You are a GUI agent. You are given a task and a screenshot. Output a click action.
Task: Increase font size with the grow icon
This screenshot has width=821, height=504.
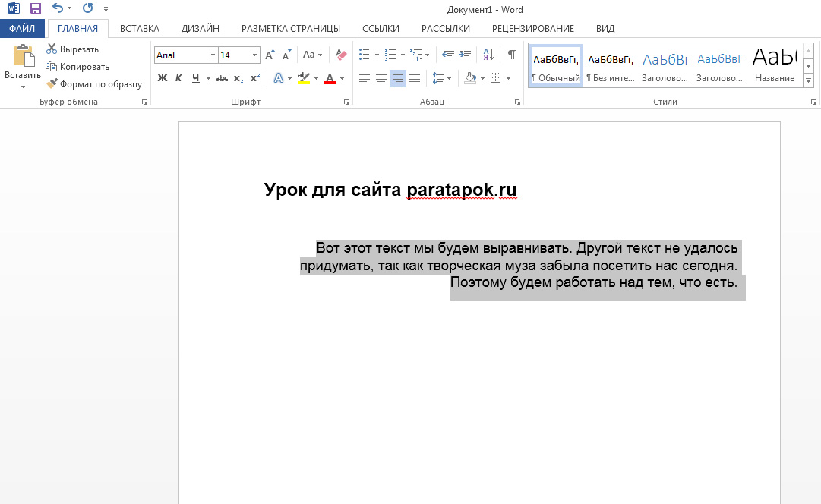click(270, 55)
